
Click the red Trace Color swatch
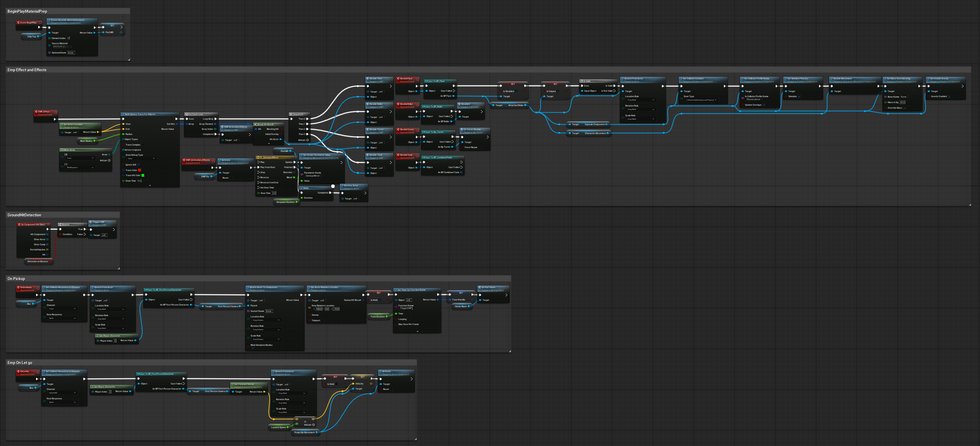[139, 170]
